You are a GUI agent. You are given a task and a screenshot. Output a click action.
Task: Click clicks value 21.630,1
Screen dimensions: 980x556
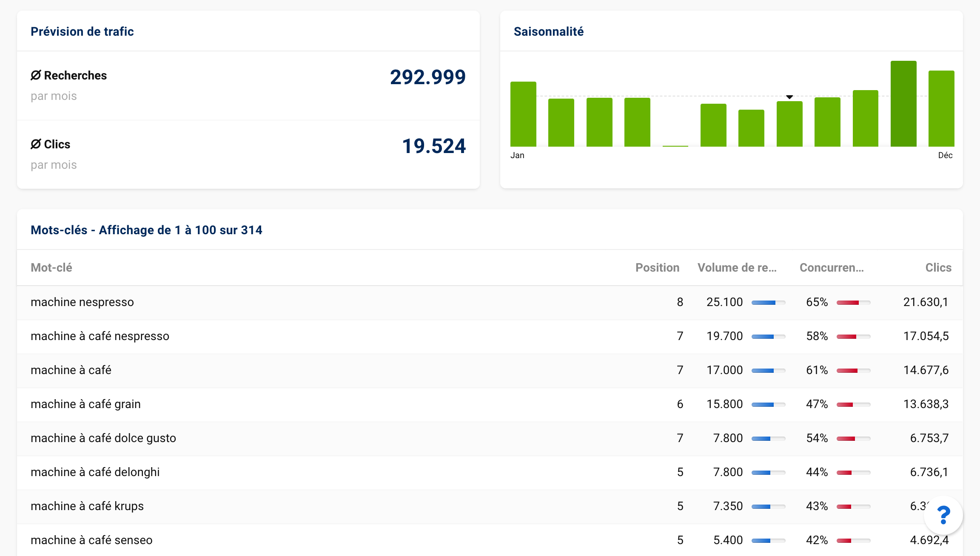pos(926,302)
